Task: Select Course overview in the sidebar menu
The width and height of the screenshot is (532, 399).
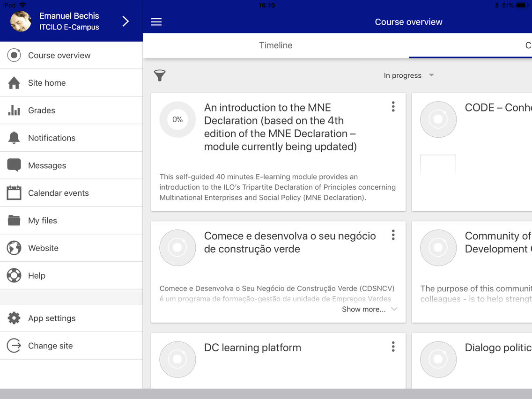Action: coord(59,55)
